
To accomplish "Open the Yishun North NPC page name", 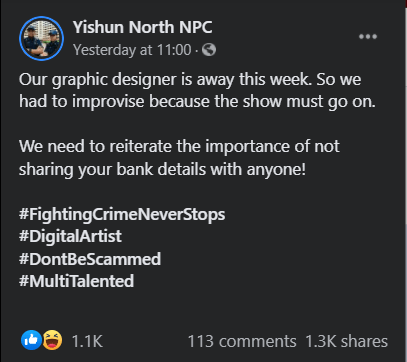I will (x=142, y=27).
